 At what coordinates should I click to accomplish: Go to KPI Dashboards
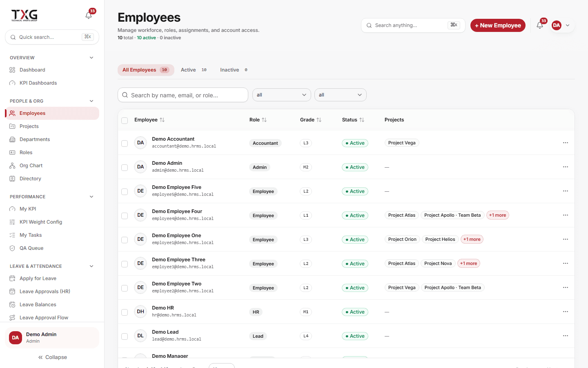pyautogui.click(x=52, y=83)
